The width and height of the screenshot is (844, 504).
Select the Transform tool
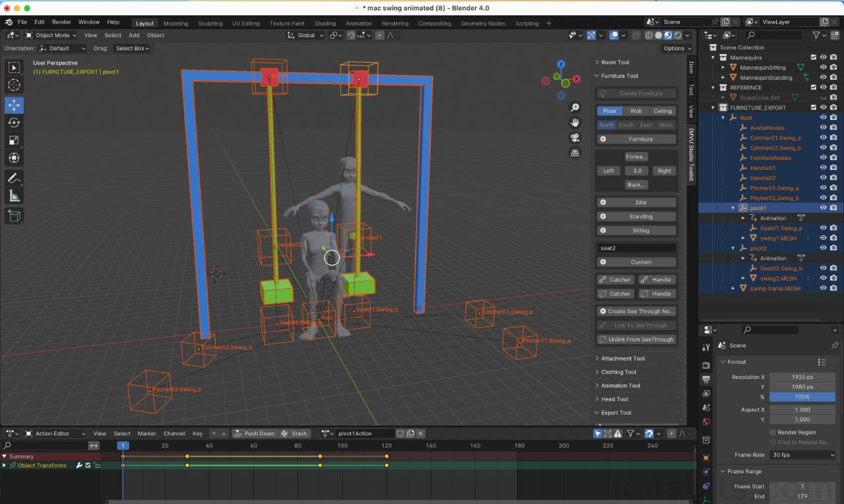[15, 158]
